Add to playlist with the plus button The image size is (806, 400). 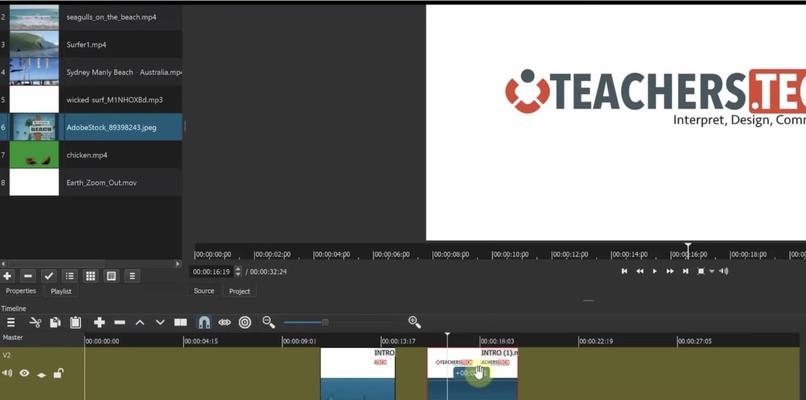[x=7, y=276]
